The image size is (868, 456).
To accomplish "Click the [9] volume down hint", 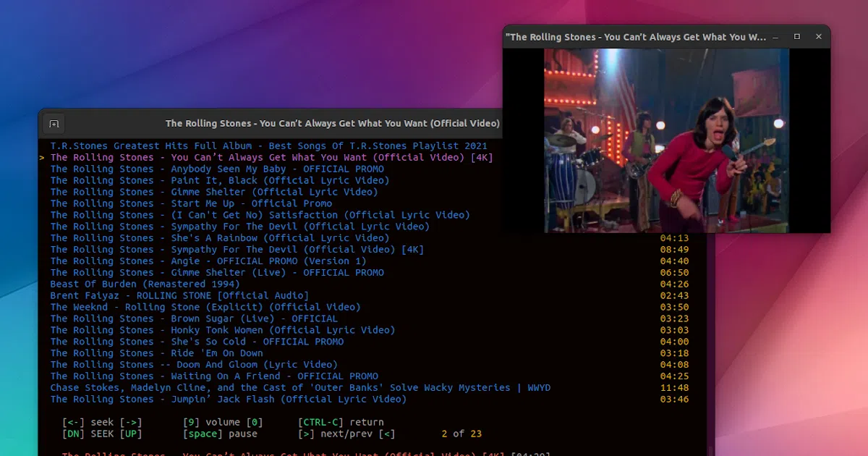I will pyautogui.click(x=191, y=423).
